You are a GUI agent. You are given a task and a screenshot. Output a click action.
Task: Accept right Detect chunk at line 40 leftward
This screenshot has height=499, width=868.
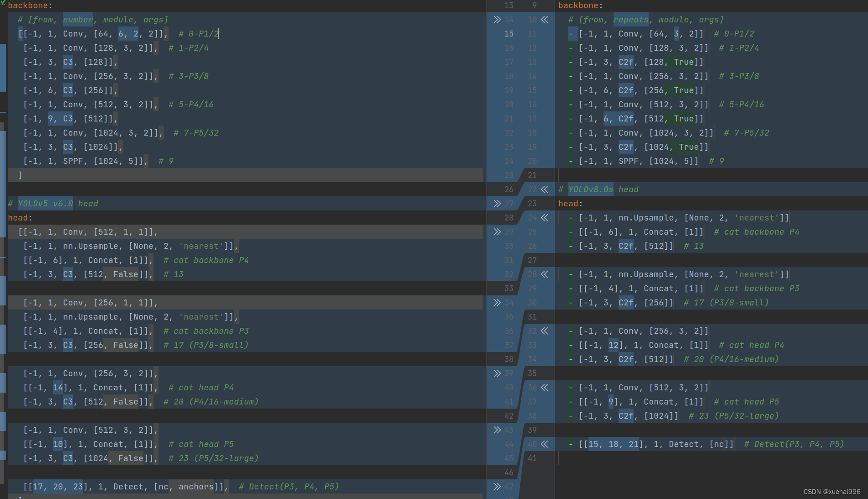click(x=545, y=444)
